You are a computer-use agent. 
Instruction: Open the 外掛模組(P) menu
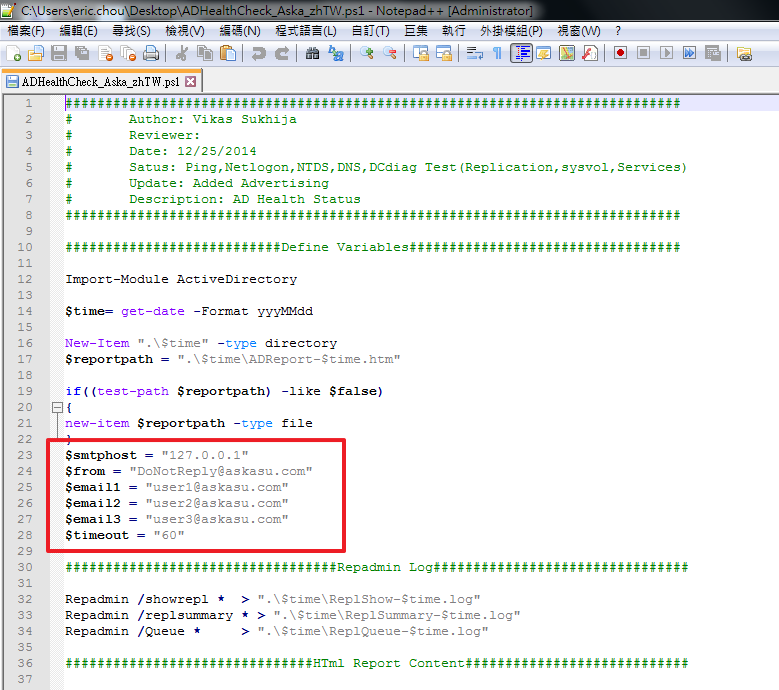pos(511,31)
